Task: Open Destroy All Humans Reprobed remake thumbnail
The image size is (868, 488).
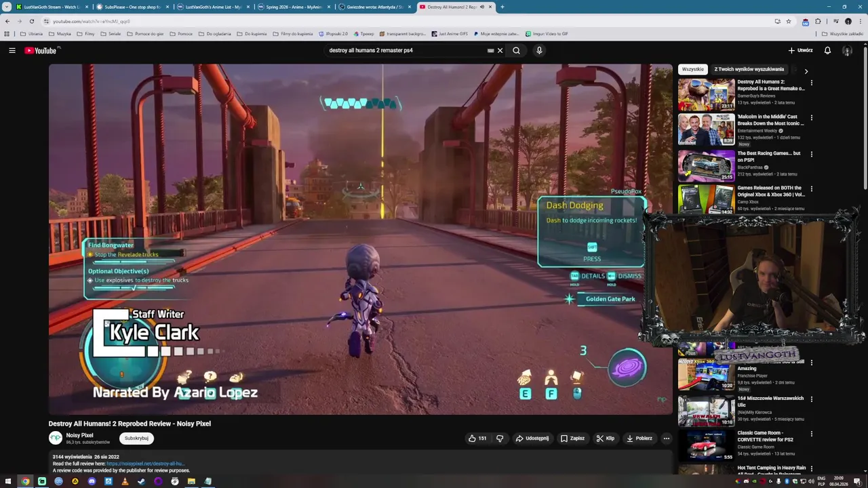Action: tap(706, 94)
